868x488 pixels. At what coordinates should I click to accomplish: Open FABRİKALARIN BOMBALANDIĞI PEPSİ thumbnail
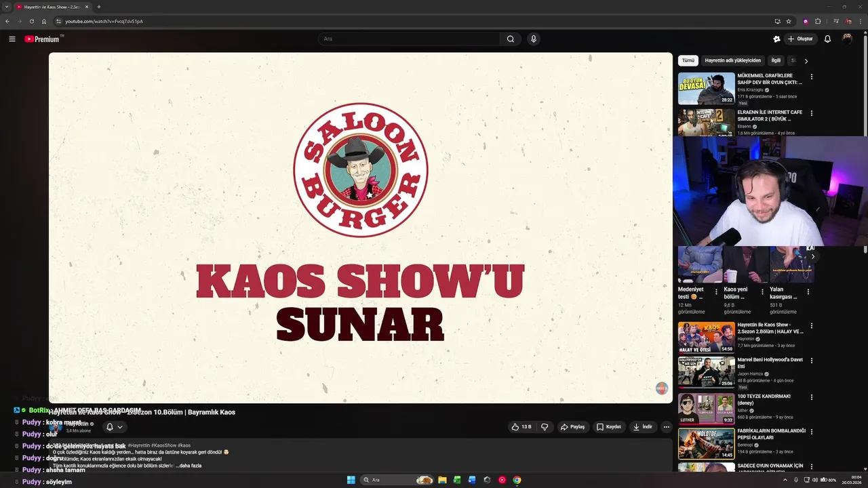706,443
